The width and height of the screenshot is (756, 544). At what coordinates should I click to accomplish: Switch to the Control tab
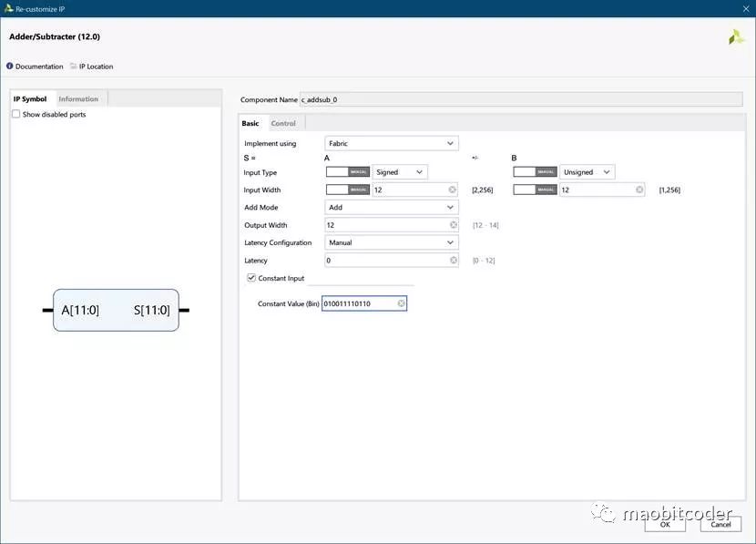[x=283, y=123]
